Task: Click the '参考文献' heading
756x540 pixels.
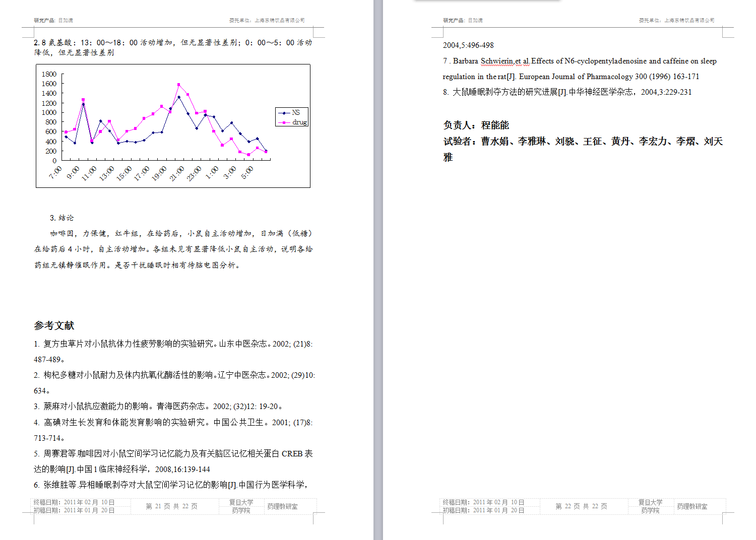Action: click(54, 325)
